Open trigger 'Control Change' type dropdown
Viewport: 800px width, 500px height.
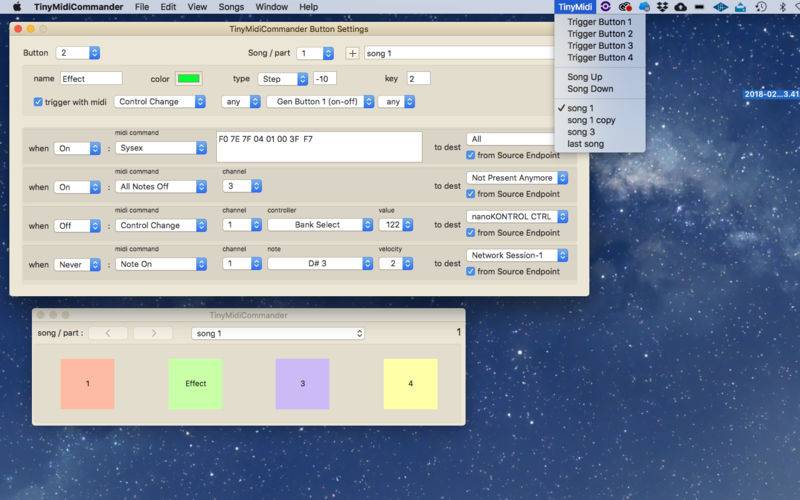(x=160, y=102)
